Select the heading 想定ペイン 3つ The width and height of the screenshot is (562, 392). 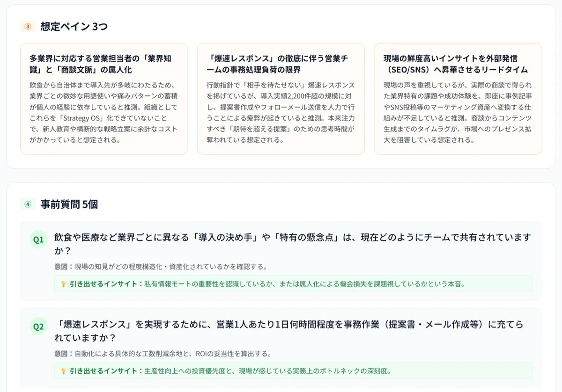click(x=74, y=27)
